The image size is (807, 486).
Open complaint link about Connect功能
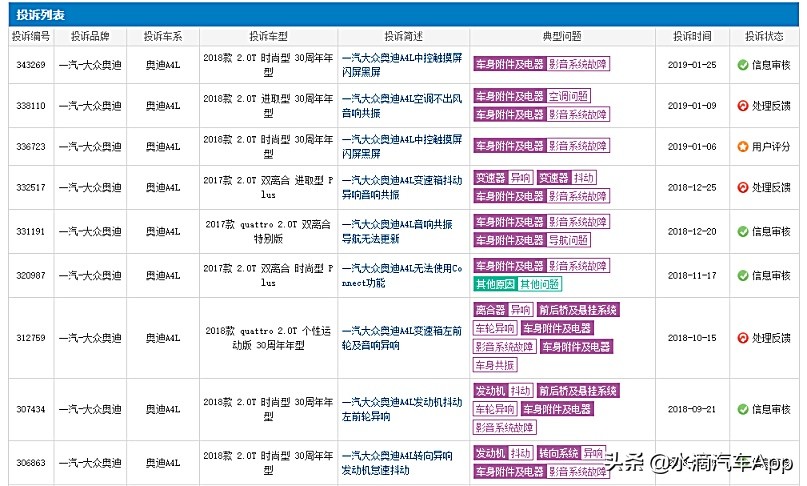(402, 275)
